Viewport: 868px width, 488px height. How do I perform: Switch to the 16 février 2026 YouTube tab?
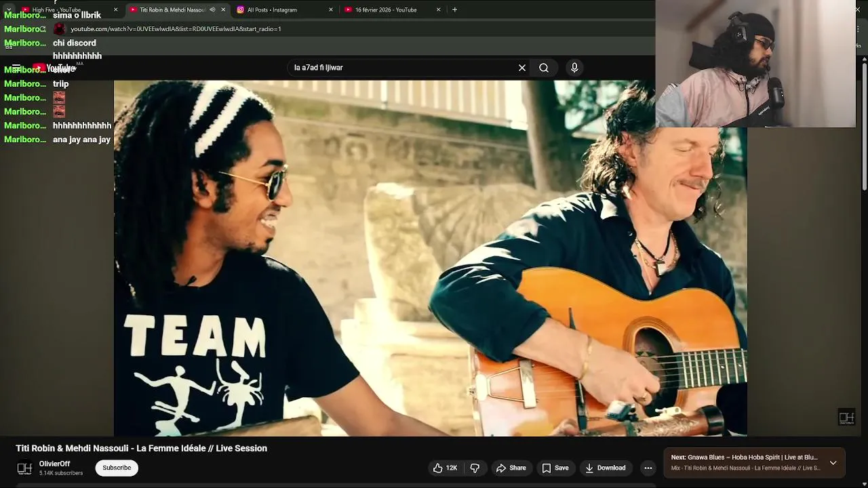click(x=386, y=9)
